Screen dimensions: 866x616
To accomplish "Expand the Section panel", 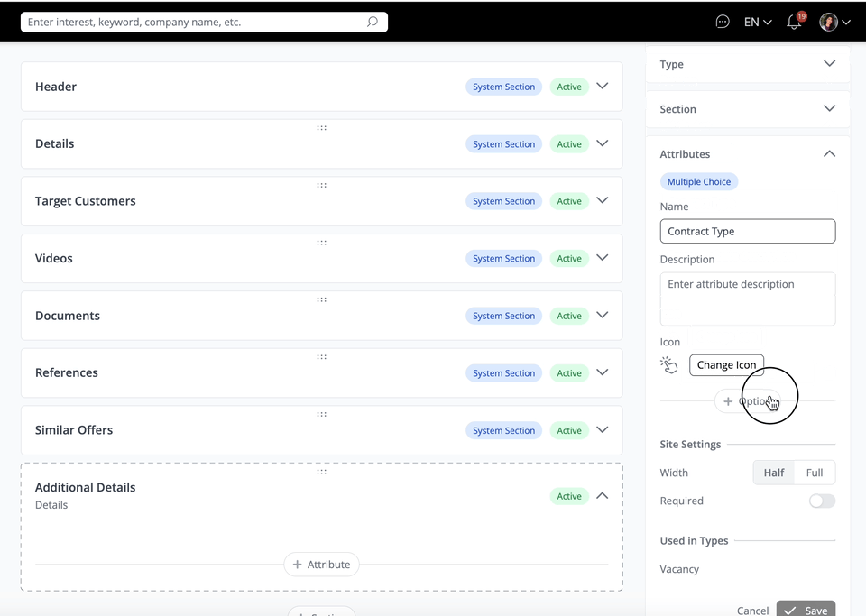I will click(829, 109).
